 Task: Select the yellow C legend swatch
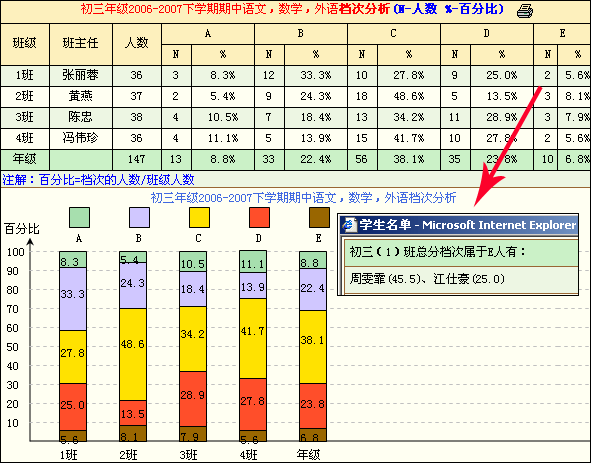click(x=199, y=218)
